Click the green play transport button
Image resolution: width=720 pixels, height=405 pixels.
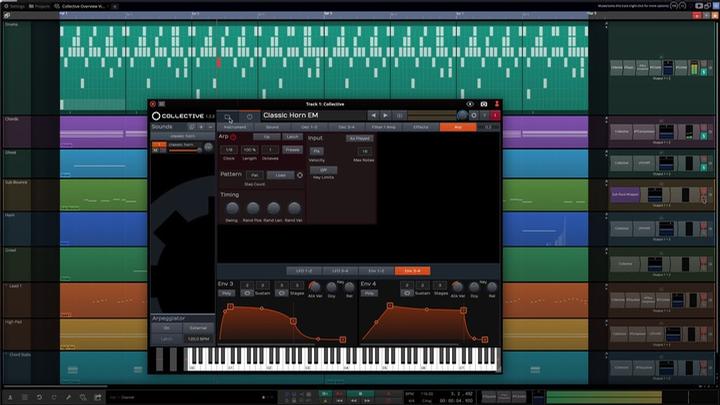pos(360,394)
